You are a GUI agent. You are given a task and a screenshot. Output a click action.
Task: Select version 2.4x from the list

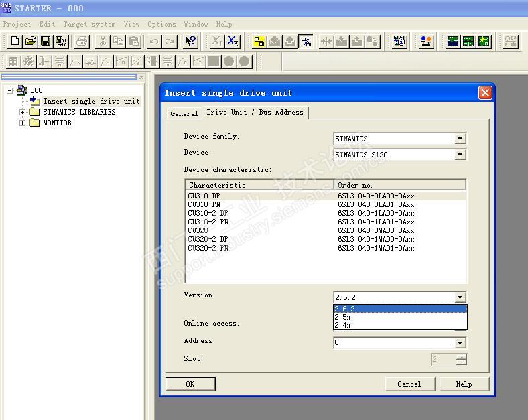(x=400, y=325)
